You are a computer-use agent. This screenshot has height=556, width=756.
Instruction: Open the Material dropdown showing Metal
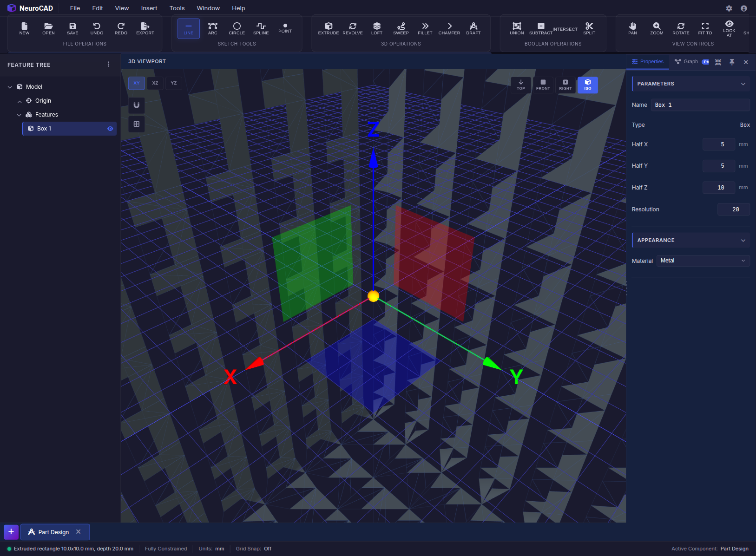703,261
